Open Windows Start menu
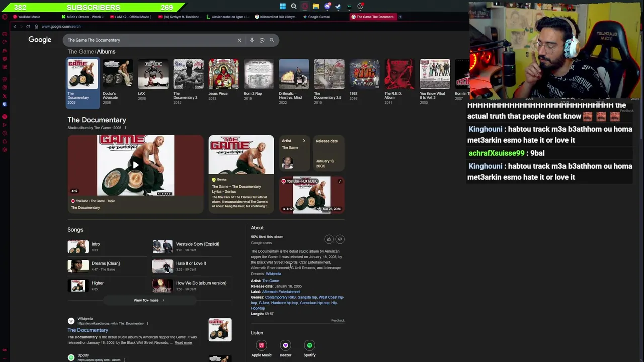 click(x=283, y=6)
